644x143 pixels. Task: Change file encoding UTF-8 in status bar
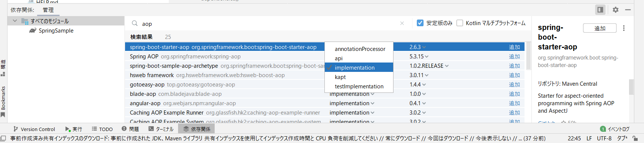604,138
